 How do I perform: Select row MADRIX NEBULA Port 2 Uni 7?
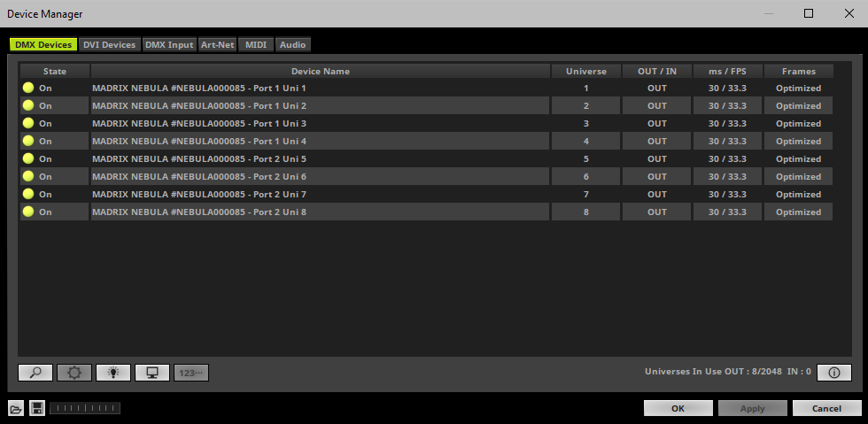tap(321, 194)
